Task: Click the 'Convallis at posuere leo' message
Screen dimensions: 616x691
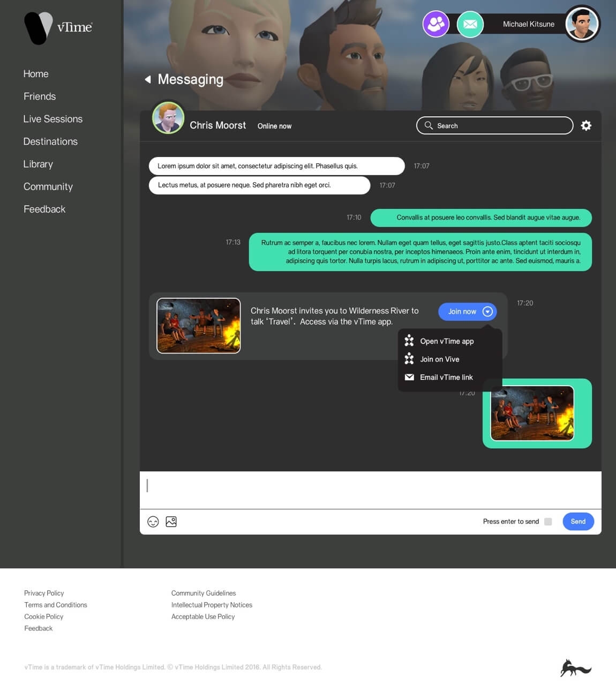Action: coord(482,217)
